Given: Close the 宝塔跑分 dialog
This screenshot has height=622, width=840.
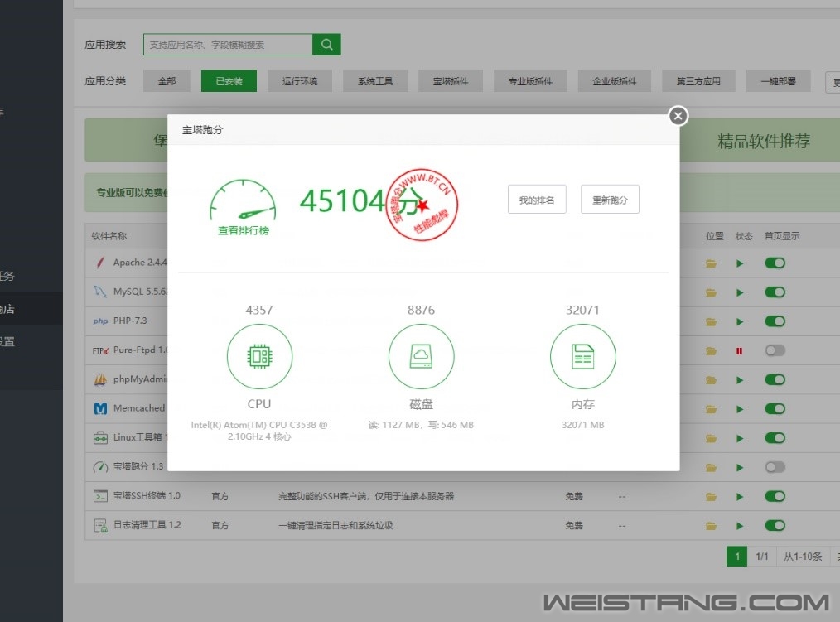Looking at the screenshot, I should tap(678, 116).
